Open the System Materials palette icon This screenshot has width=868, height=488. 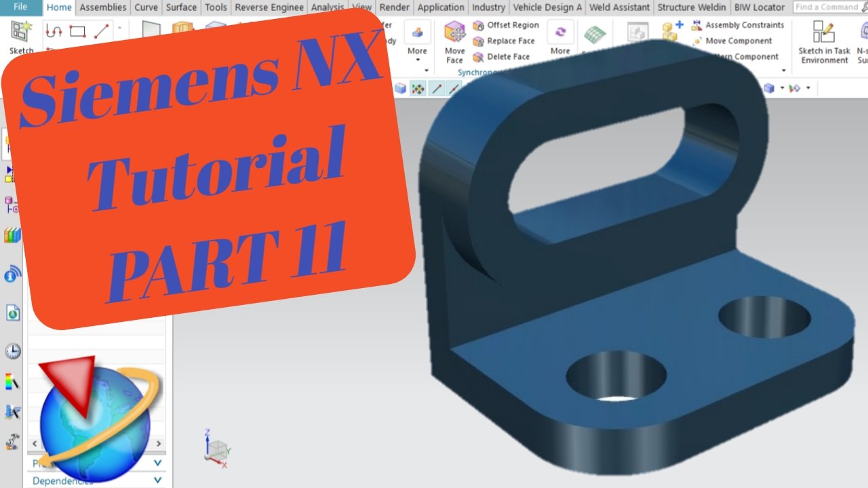tap(12, 382)
